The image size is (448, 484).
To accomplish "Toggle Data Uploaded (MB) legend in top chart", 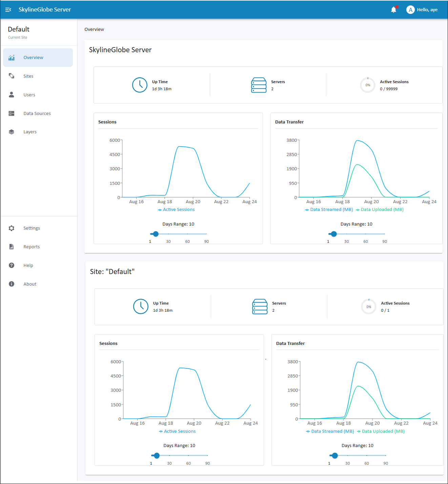I will pyautogui.click(x=380, y=210).
